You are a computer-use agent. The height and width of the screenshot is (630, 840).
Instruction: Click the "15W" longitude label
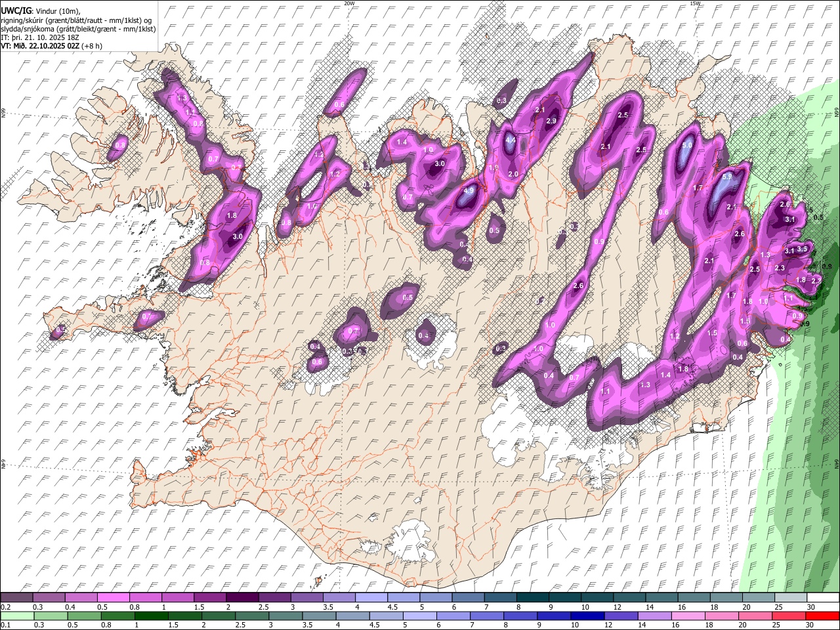[695, 3]
